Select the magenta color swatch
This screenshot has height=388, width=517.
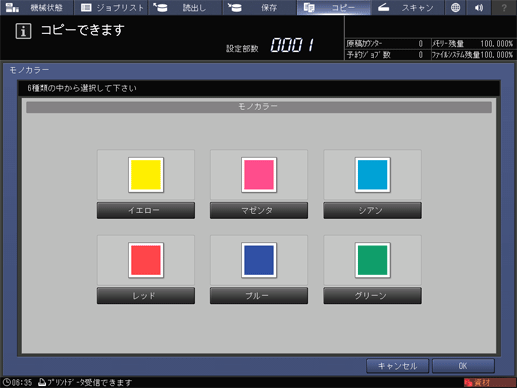(259, 175)
